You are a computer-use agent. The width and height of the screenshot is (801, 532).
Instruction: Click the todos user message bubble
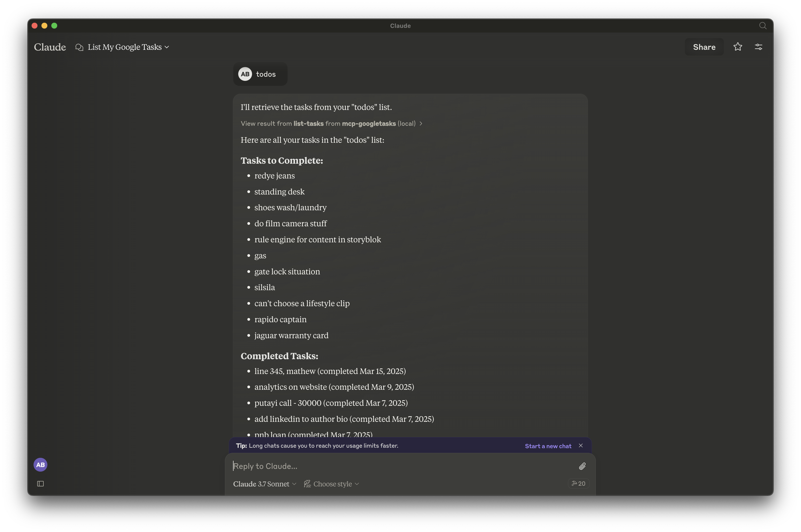click(x=265, y=74)
